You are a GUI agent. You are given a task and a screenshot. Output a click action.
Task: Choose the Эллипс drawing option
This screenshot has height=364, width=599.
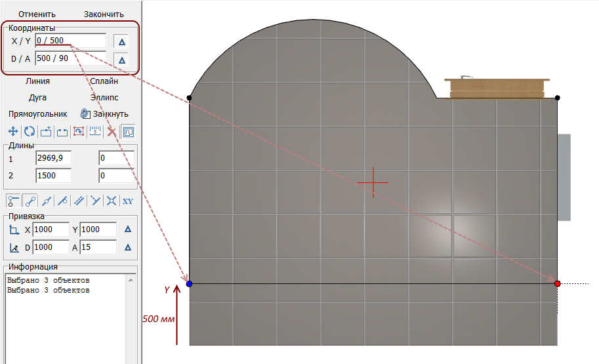104,98
